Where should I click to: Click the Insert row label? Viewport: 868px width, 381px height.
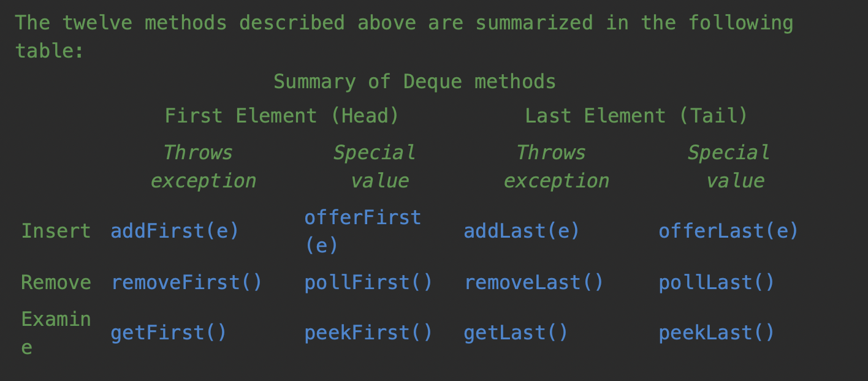[x=56, y=231]
